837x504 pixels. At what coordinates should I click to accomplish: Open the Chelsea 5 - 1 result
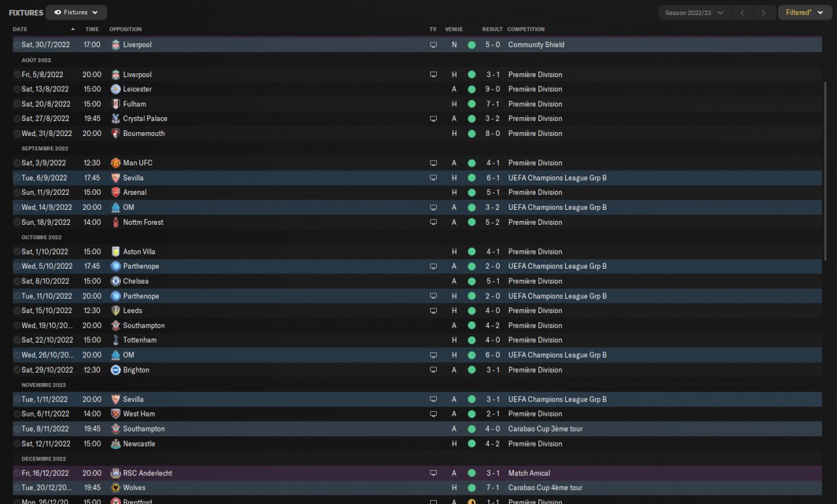pos(492,281)
